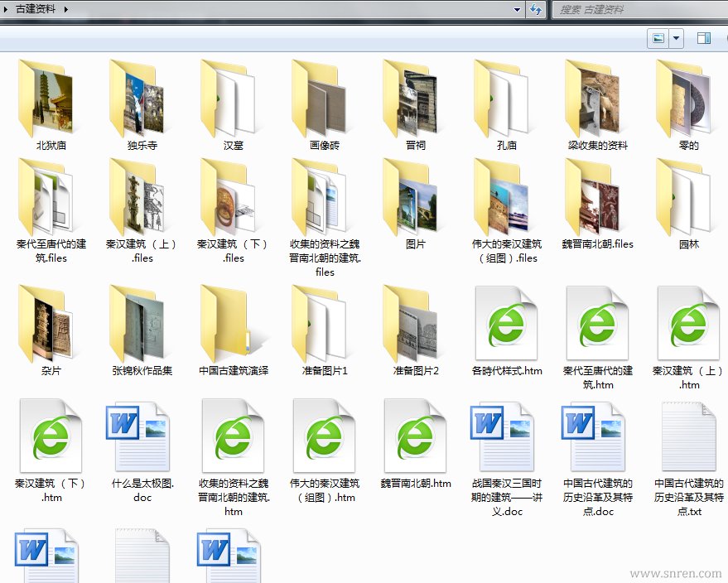Image resolution: width=728 pixels, height=583 pixels.
Task: Click the 古建资料 breadcrumb in address bar
Action: [x=36, y=9]
